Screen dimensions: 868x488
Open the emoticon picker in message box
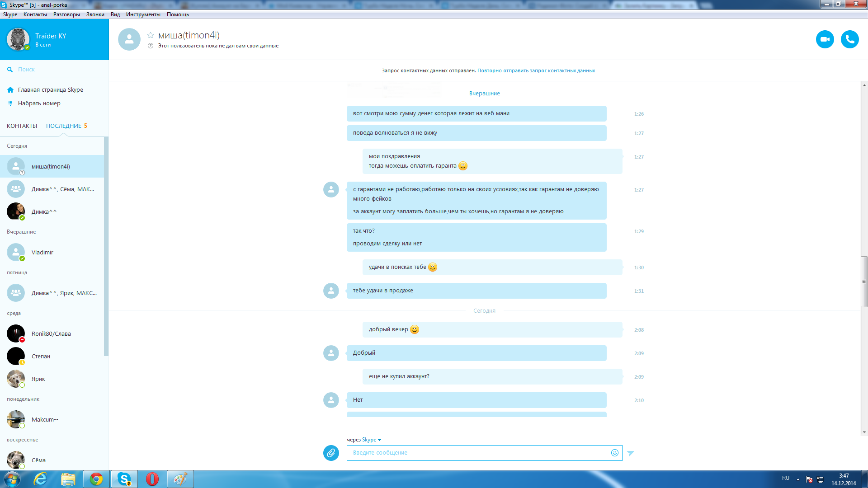614,453
